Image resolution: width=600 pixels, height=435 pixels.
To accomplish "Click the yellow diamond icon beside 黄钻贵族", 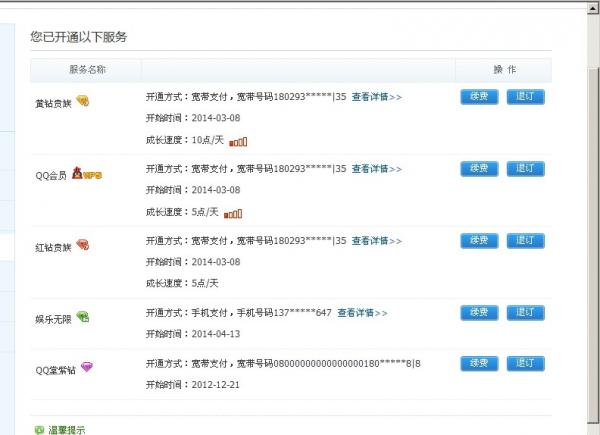I will pos(83,101).
